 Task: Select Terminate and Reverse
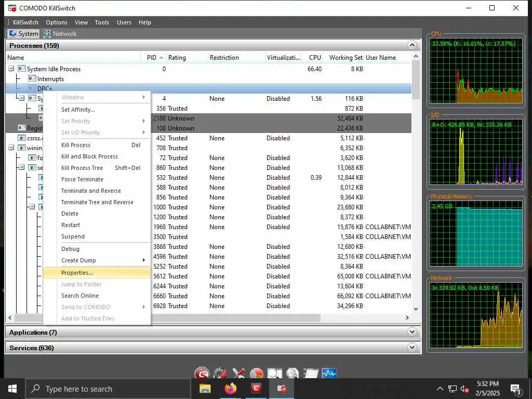[x=97, y=191]
